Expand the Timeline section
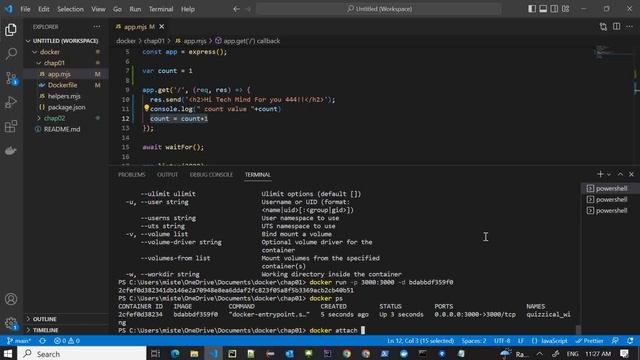 (65, 330)
